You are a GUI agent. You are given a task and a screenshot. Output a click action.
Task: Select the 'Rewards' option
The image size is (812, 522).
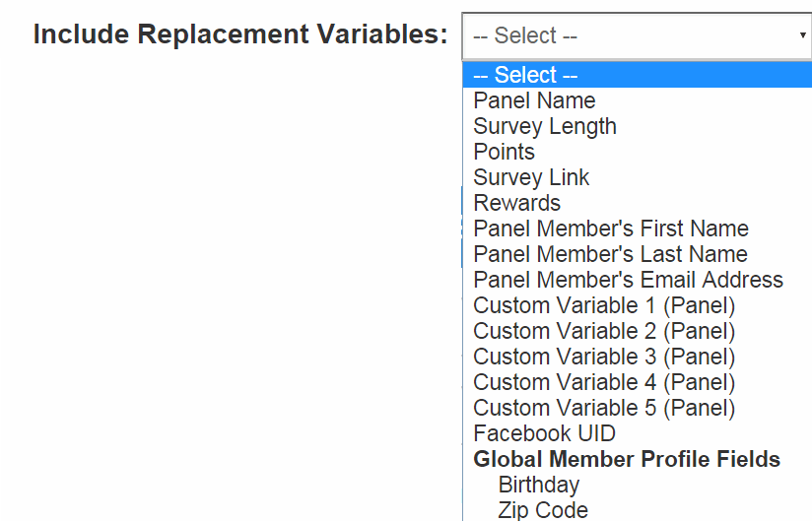(x=516, y=203)
